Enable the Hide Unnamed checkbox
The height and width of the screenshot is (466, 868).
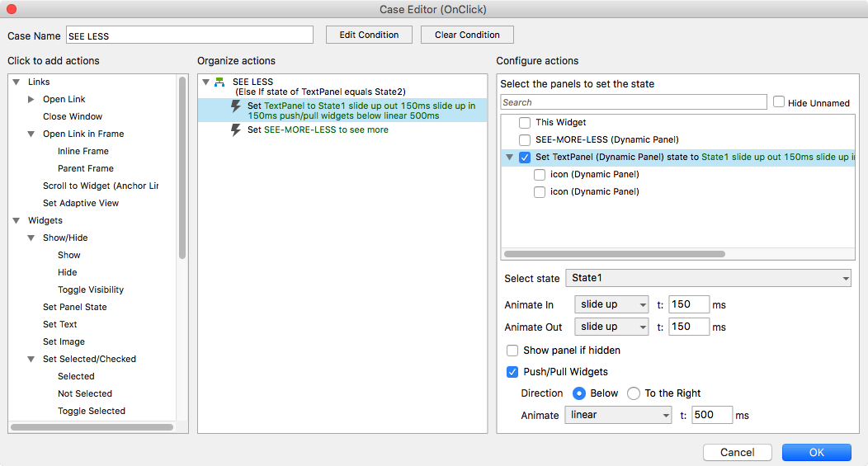tap(779, 102)
